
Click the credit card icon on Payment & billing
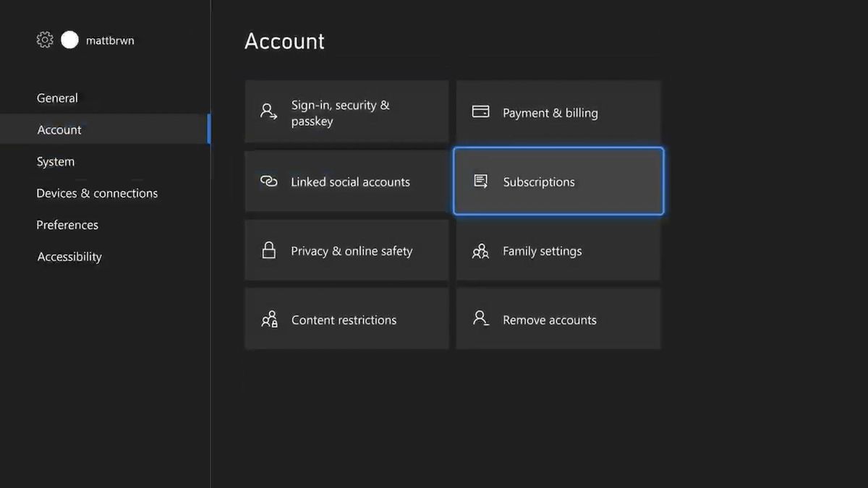[480, 112]
